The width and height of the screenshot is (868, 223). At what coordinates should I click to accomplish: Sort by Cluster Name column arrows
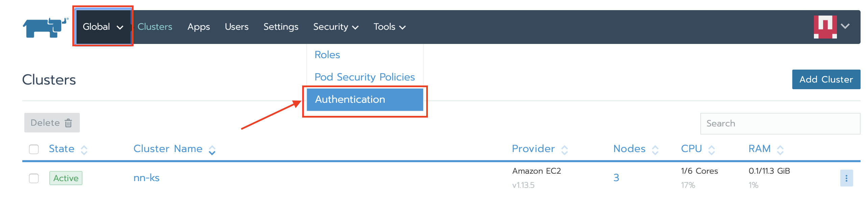coord(212,150)
